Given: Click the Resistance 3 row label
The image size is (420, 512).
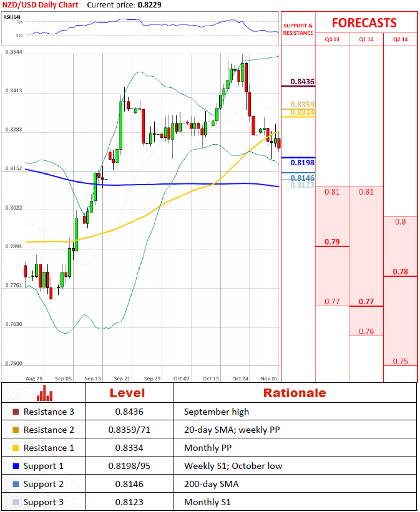Looking at the screenshot, I should (x=49, y=412).
